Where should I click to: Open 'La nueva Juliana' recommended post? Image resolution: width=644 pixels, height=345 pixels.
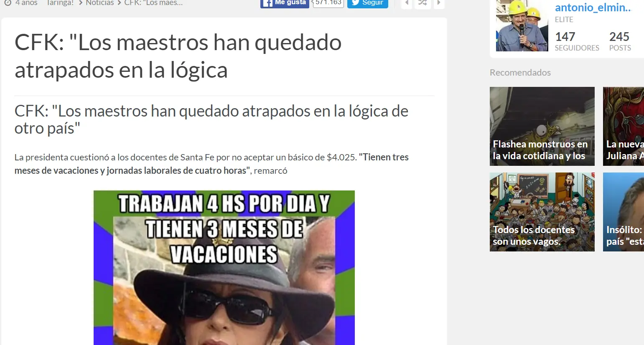pos(624,126)
